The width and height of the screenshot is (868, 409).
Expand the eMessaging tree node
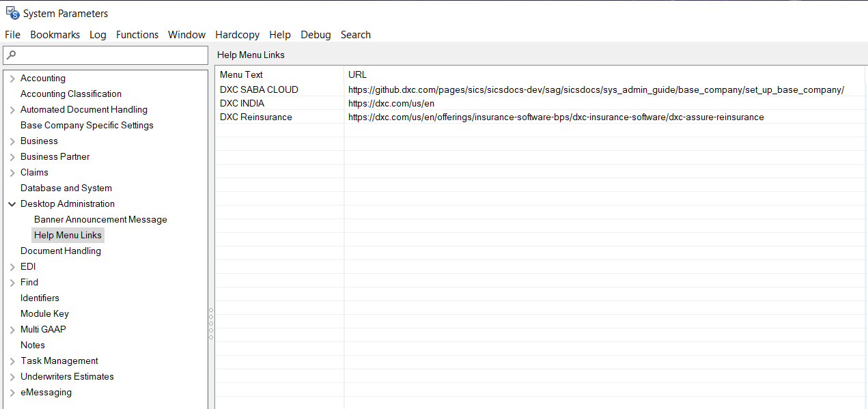pyautogui.click(x=12, y=393)
